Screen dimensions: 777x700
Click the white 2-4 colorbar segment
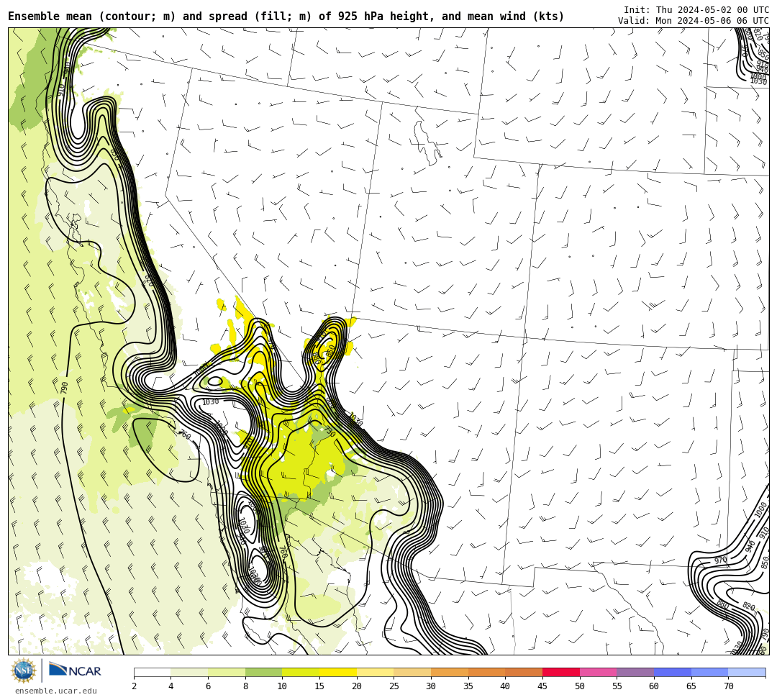click(152, 672)
